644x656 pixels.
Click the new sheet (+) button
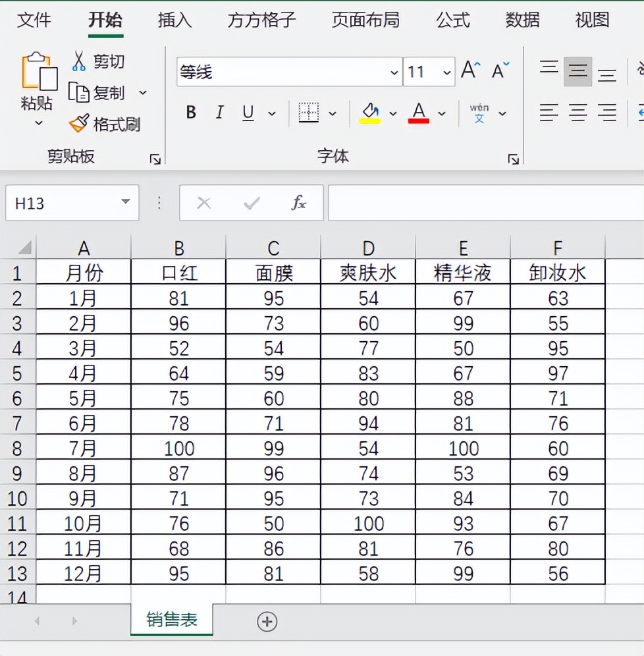267,620
